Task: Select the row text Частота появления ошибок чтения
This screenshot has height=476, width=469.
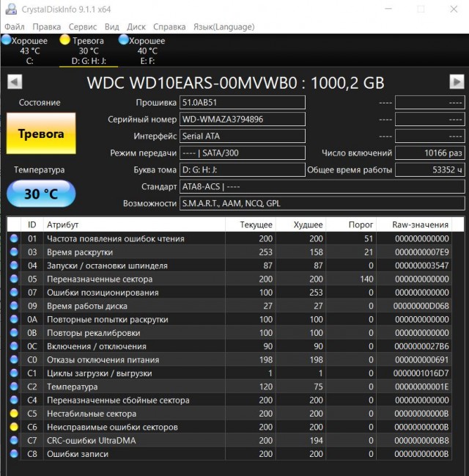Action: pos(116,238)
